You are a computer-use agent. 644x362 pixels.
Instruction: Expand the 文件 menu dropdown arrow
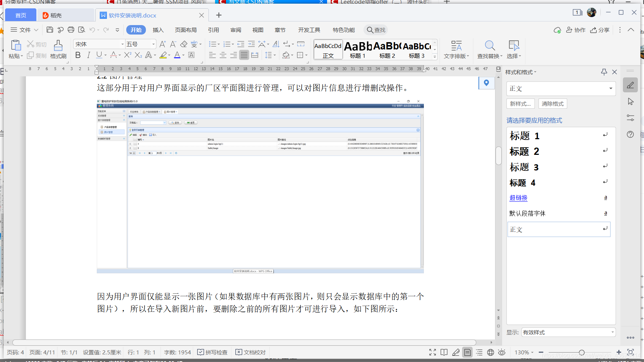[x=36, y=30]
